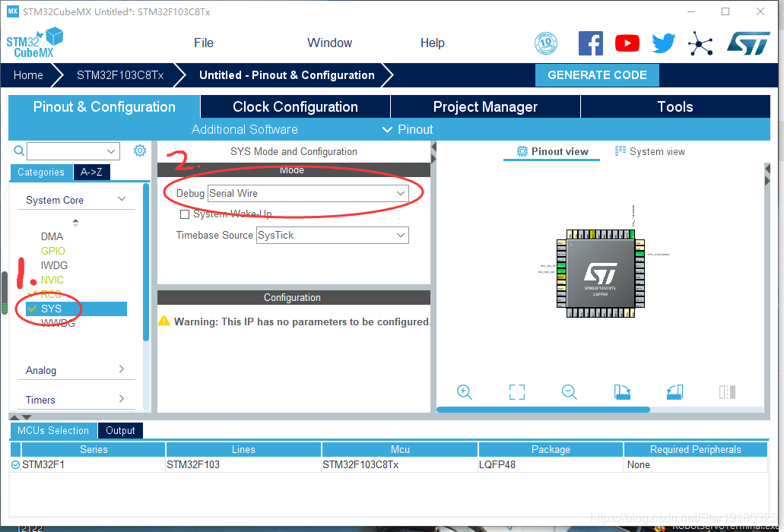Open the peripheral search dropdown
Screen dimensions: 784x532
(x=111, y=150)
